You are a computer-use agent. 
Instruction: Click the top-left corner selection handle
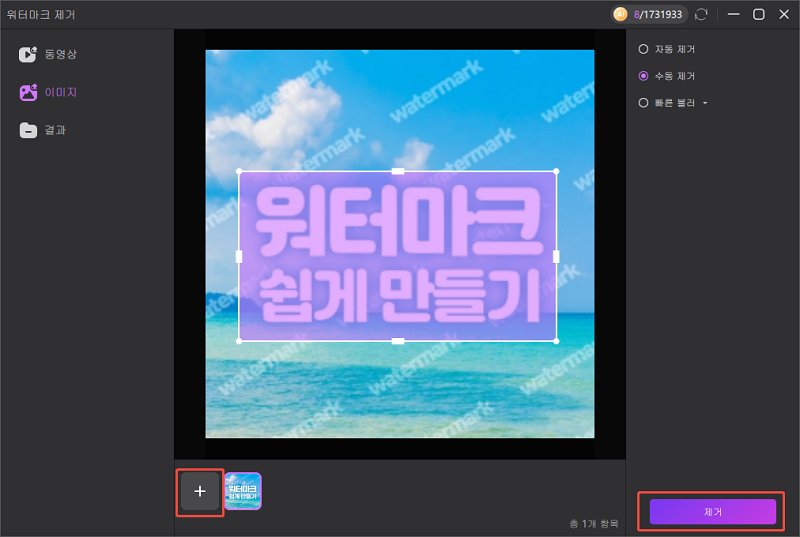(x=239, y=171)
